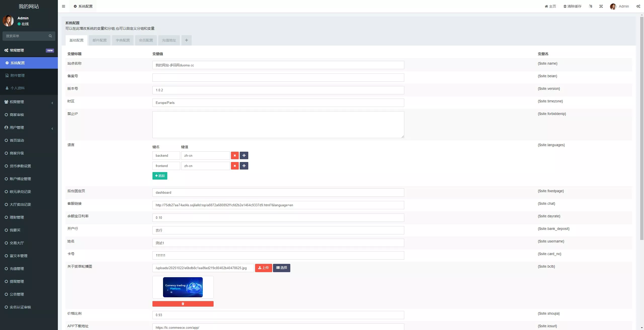Click 清除缓存 in the top bar

click(x=573, y=6)
